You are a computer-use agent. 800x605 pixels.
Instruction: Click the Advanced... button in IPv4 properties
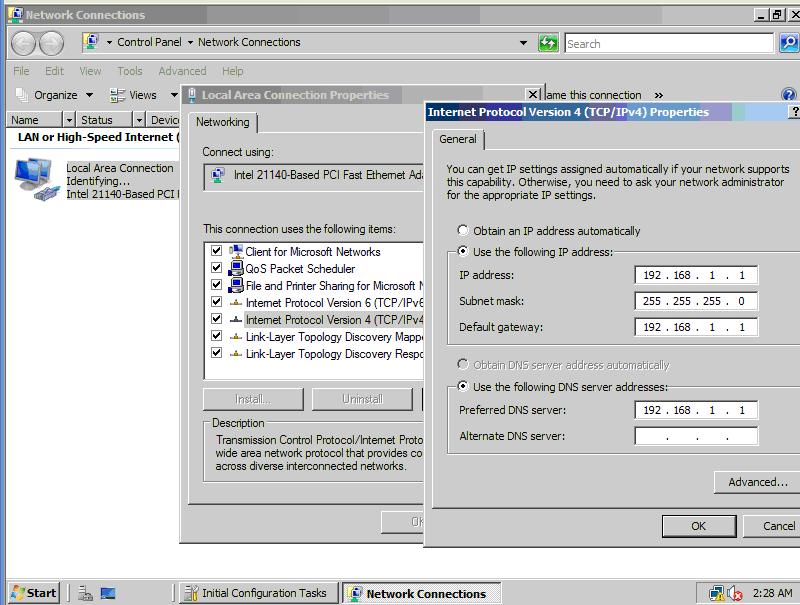757,482
